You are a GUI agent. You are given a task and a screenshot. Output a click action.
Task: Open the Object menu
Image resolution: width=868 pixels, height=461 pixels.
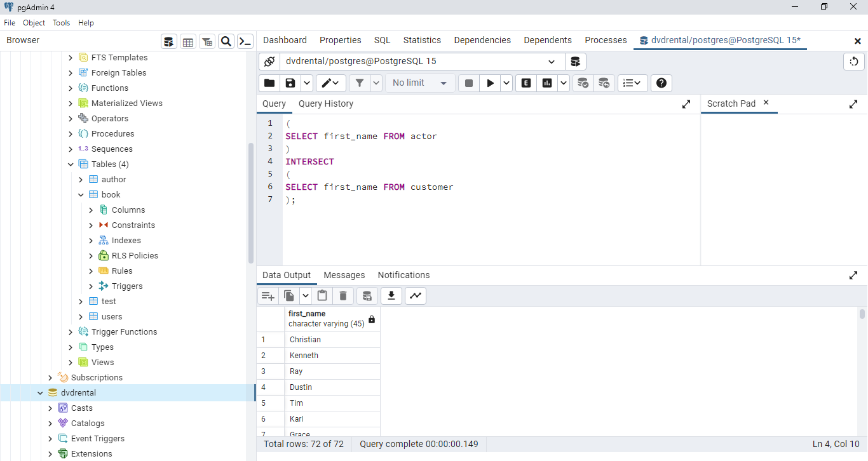34,23
